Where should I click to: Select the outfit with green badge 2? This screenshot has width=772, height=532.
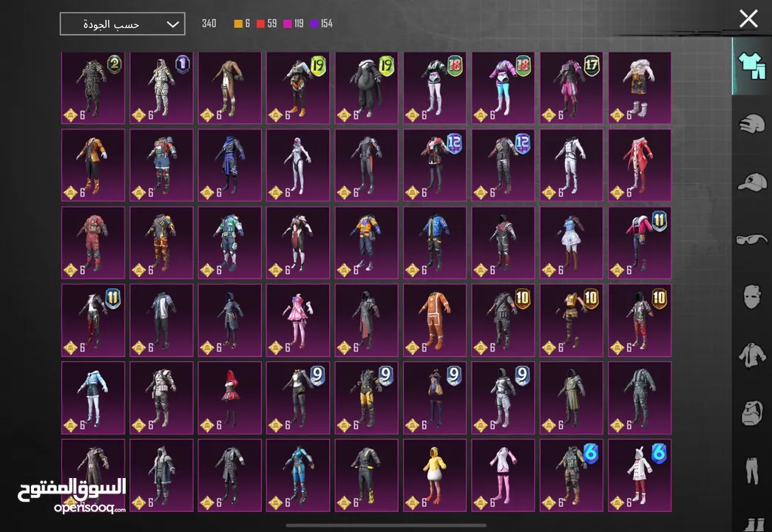point(93,88)
